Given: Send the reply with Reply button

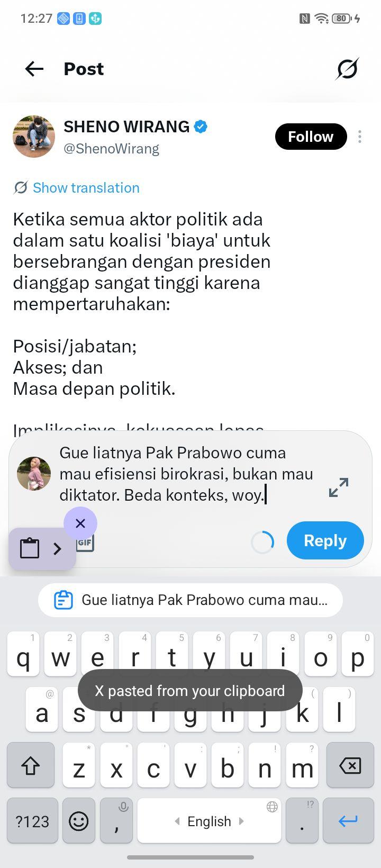Looking at the screenshot, I should pyautogui.click(x=325, y=540).
